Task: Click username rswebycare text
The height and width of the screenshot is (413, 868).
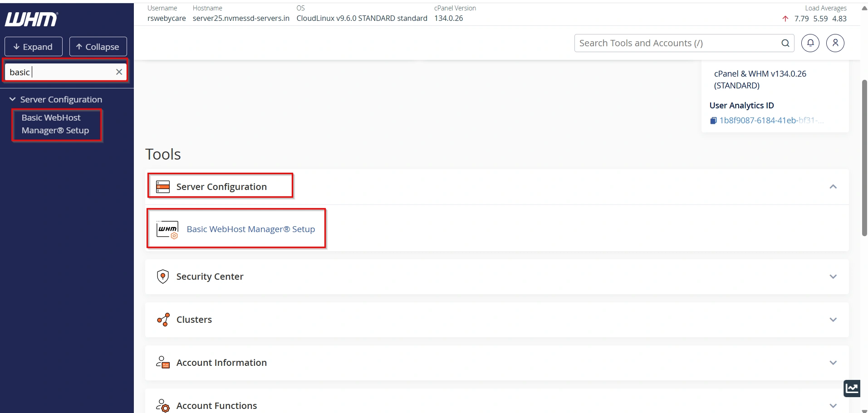Action: pyautogui.click(x=167, y=19)
